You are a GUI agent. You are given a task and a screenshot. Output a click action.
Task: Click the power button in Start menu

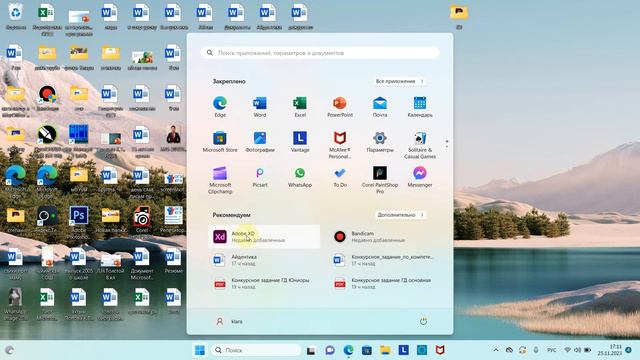click(423, 322)
